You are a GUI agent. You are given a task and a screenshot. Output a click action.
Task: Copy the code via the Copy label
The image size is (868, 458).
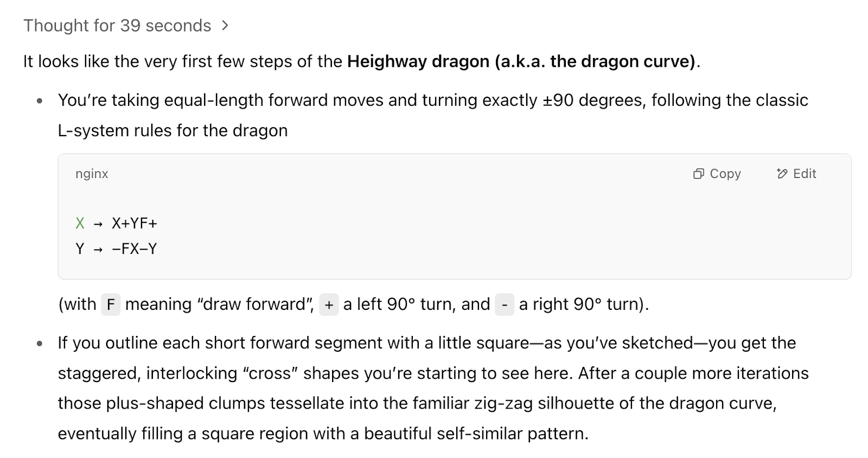[725, 174]
